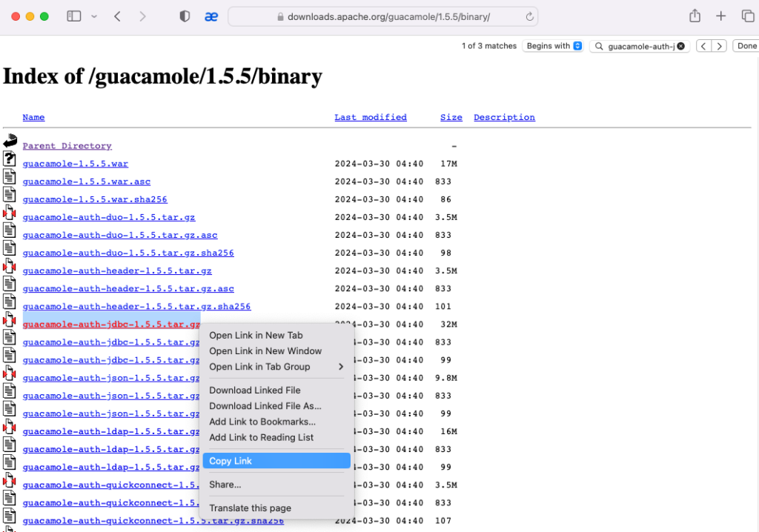This screenshot has height=532, width=759.
Task: Click Done to close the find bar
Action: pos(746,46)
